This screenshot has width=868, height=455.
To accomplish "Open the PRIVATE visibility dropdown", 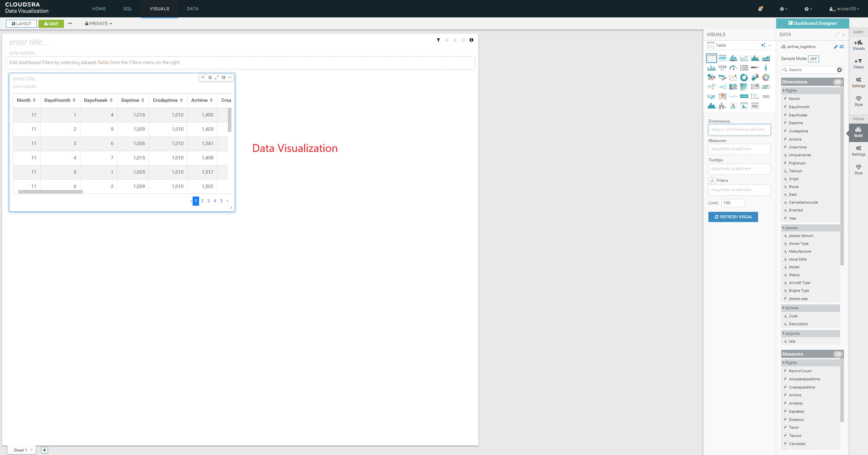I will click(x=98, y=23).
